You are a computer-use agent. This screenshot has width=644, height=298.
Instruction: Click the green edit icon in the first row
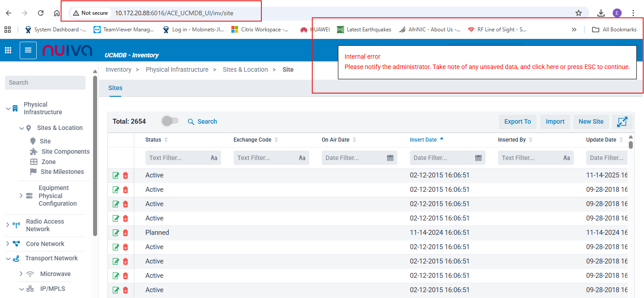pyautogui.click(x=116, y=175)
